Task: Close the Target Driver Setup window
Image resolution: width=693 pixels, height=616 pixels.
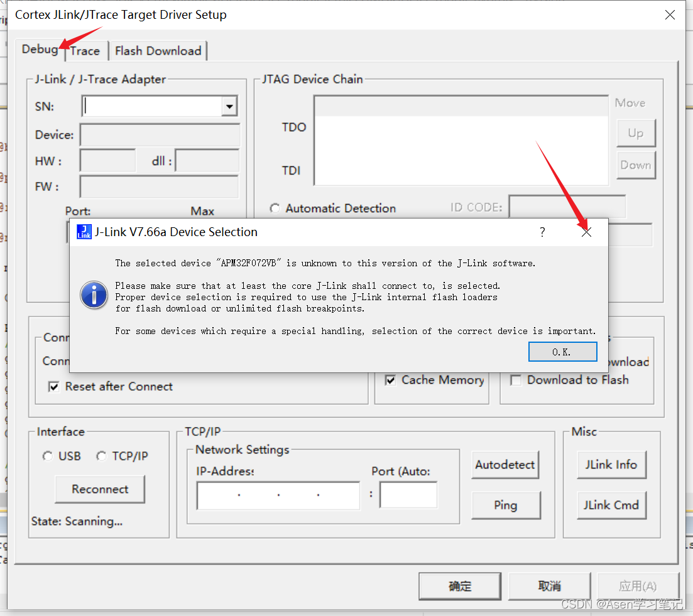Action: click(x=670, y=15)
